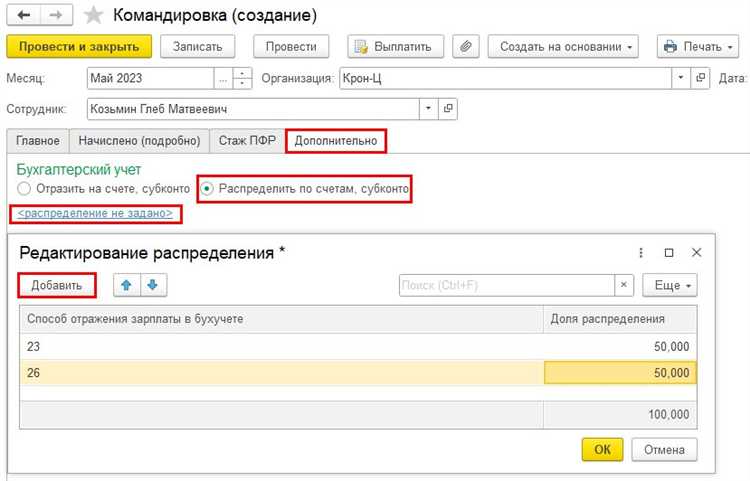
Task: Click the Поиск (Ctrl+F) search field
Action: tap(507, 285)
